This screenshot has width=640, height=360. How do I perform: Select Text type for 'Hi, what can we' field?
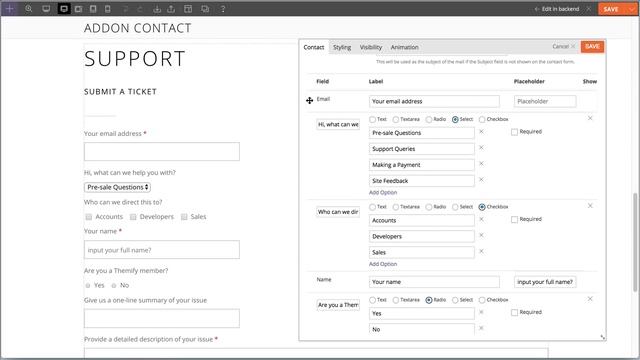coord(373,120)
